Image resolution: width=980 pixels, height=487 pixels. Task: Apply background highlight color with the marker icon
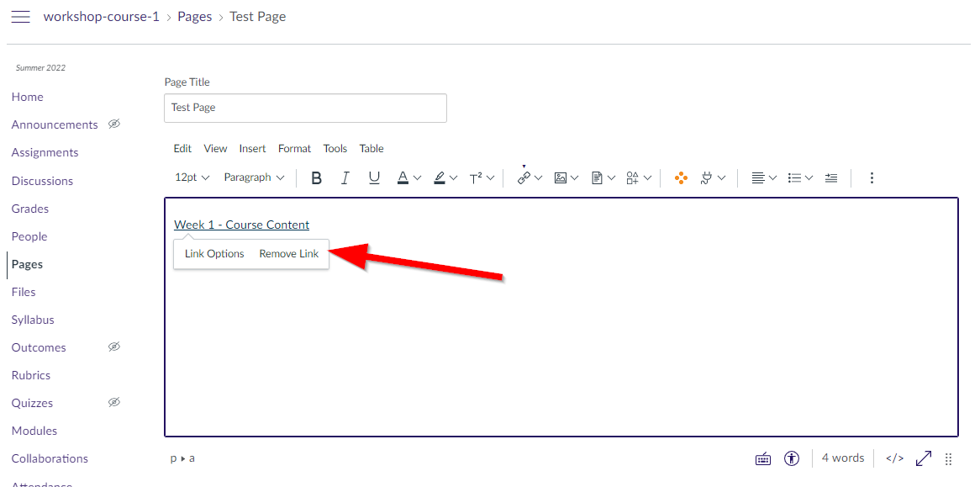tap(439, 178)
